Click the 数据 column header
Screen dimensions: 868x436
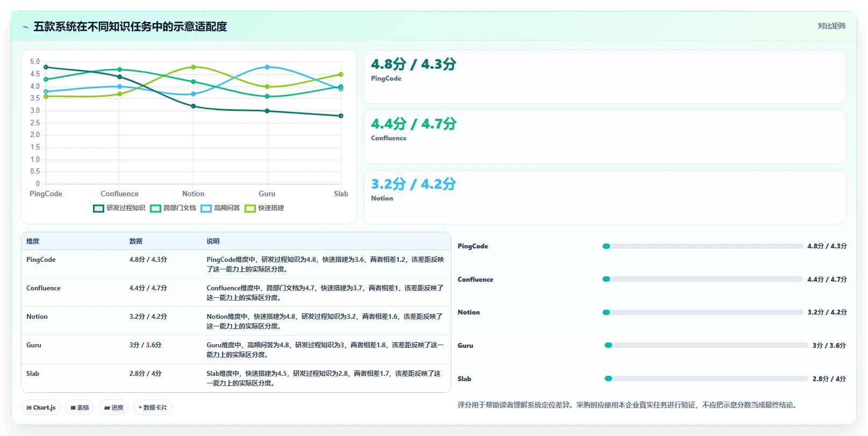click(136, 241)
